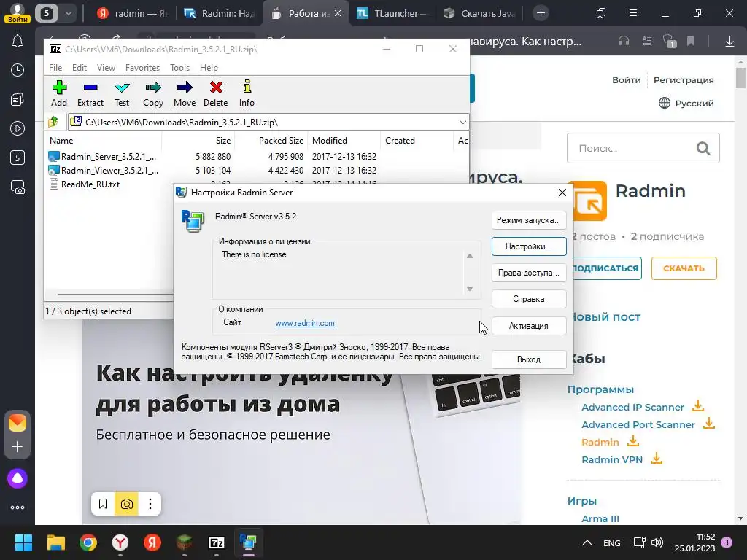Open browser notifications bell in sidebar
Screen dimensions: 747x560
18,42
